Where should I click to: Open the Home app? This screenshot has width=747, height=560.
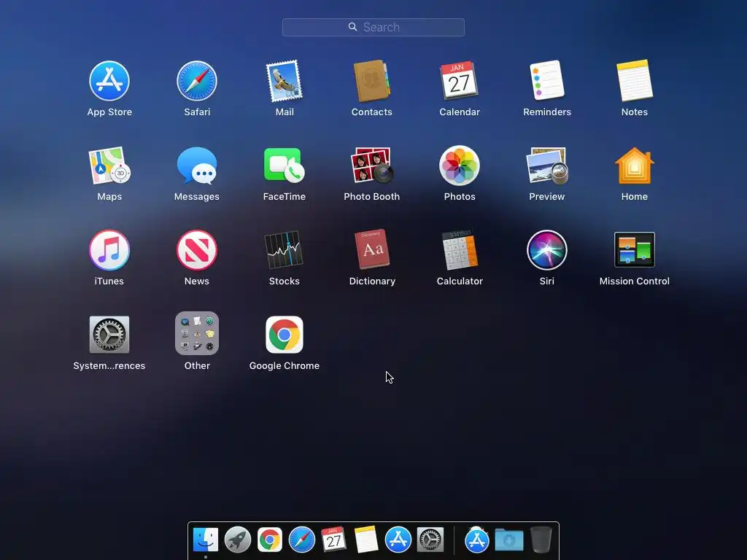click(x=635, y=166)
